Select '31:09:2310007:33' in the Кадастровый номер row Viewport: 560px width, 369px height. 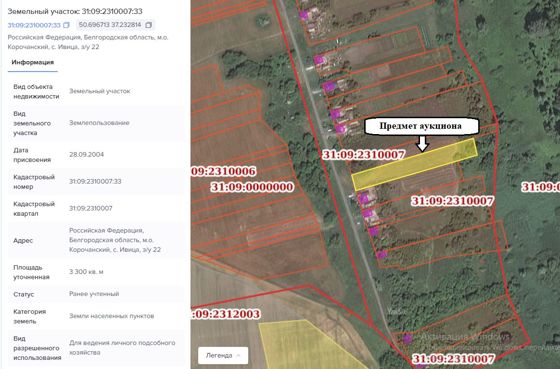click(95, 181)
